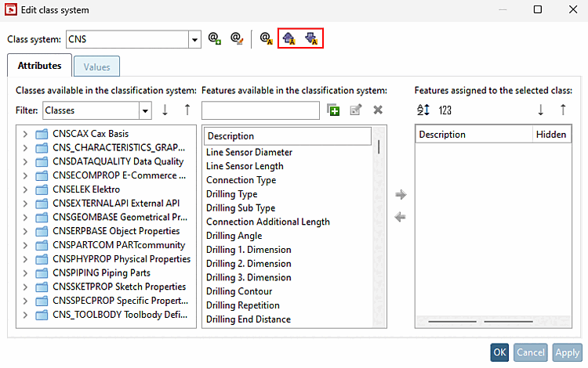The width and height of the screenshot is (588, 368).
Task: Expand the CNSDATAQUALITY Data Quality node
Action: pos(25,162)
